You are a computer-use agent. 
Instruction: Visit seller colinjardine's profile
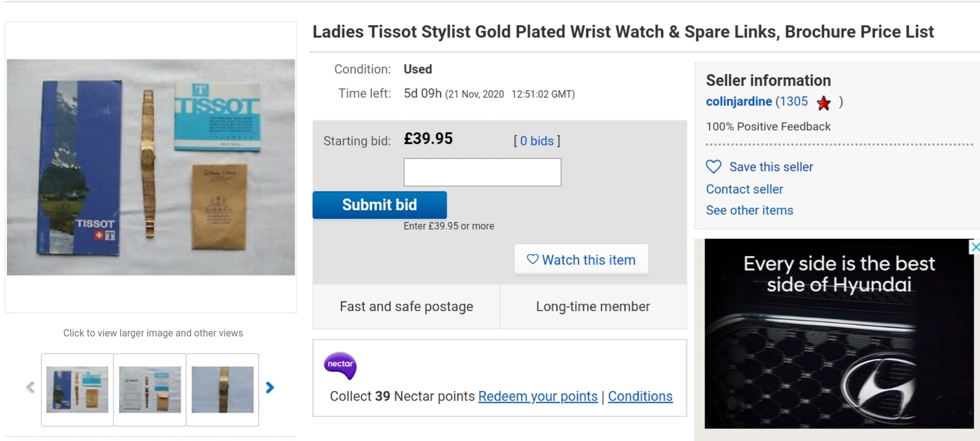(x=739, y=101)
